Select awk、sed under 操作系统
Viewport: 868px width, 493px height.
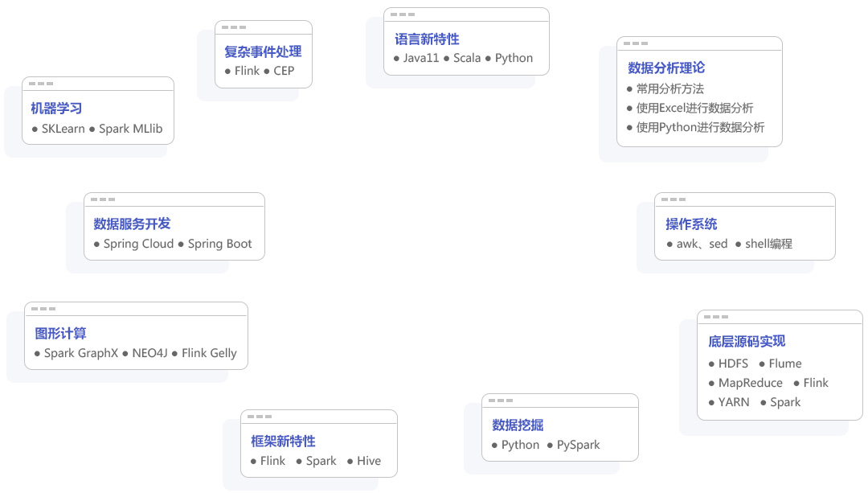[x=702, y=244]
